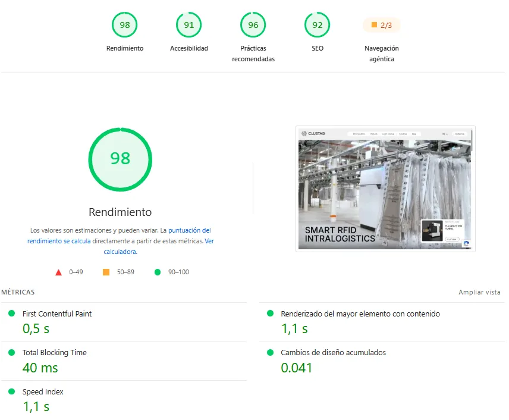The height and width of the screenshot is (420, 509).
Task: Click the LCP '1,1 s' value
Action: point(294,329)
